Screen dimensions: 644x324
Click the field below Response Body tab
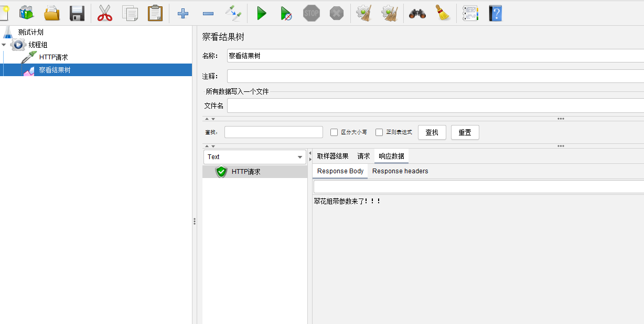(478, 187)
